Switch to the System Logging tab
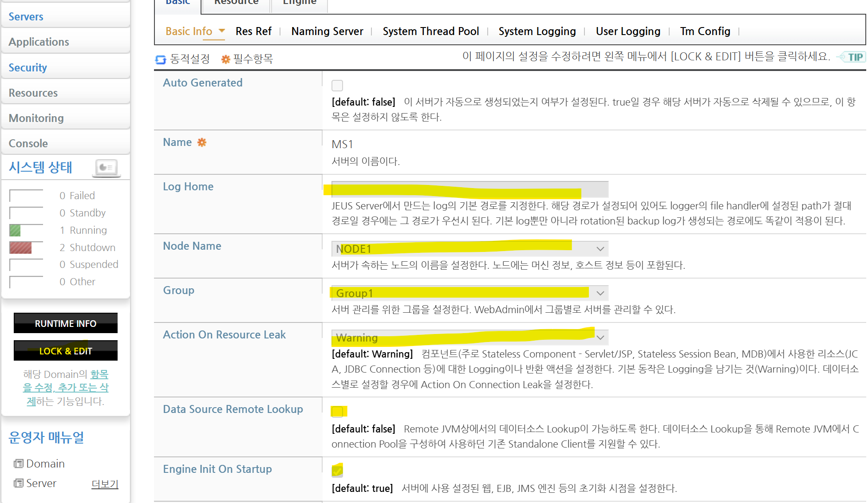The height and width of the screenshot is (503, 868). (537, 31)
